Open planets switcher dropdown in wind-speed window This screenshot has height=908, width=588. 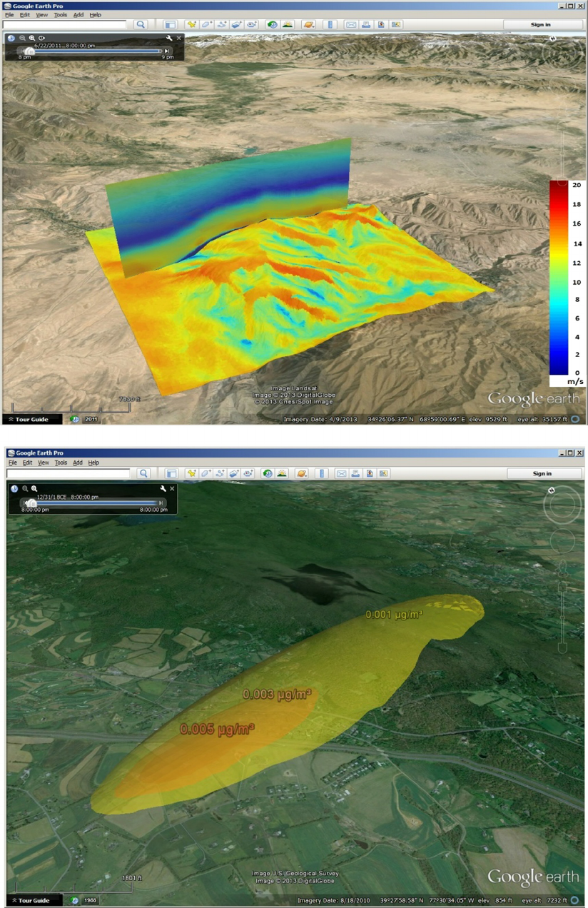[309, 24]
